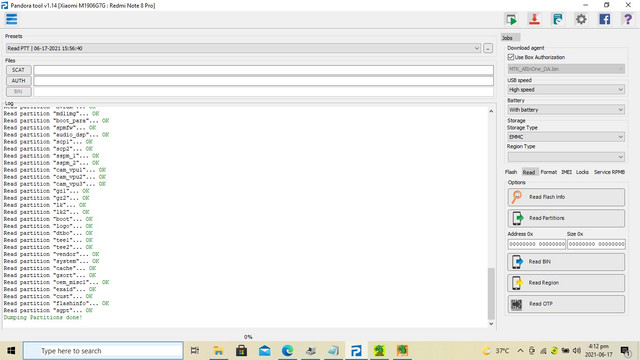Screen dimensions: 640x360
Task: Switch to the Flash tab
Action: (x=511, y=172)
